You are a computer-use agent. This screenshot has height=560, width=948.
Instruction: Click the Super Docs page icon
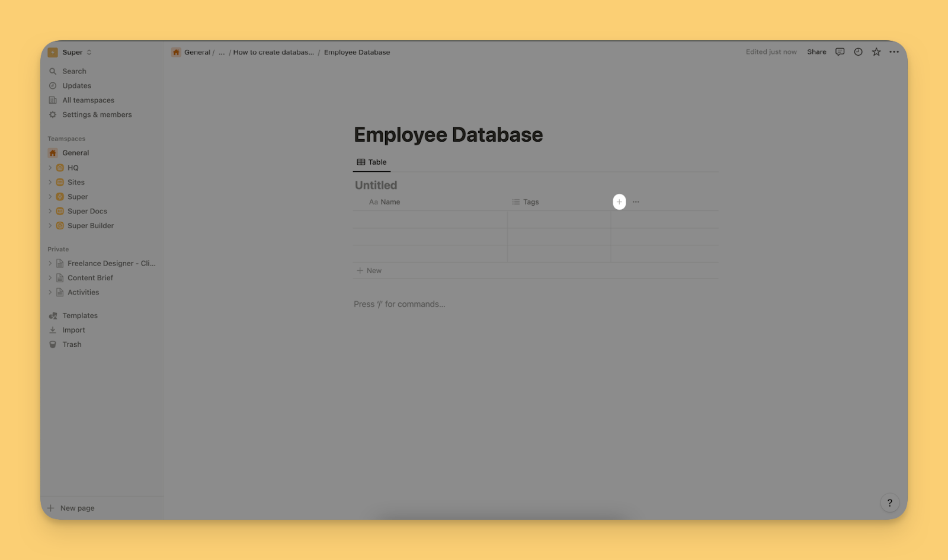[x=60, y=212]
